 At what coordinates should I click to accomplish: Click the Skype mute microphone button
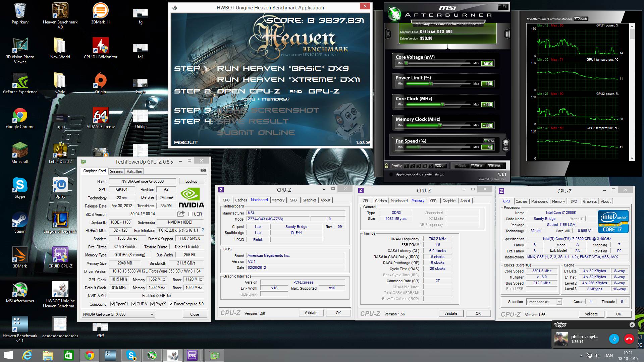(x=614, y=339)
